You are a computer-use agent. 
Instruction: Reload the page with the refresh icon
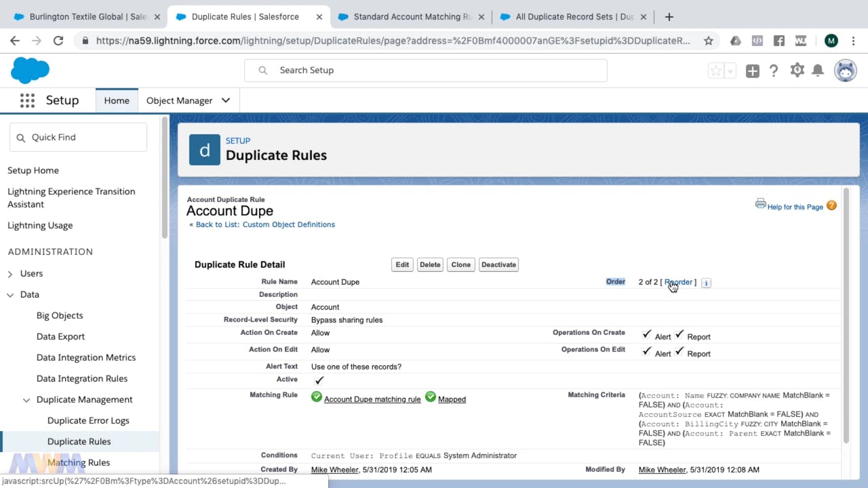pyautogui.click(x=58, y=41)
